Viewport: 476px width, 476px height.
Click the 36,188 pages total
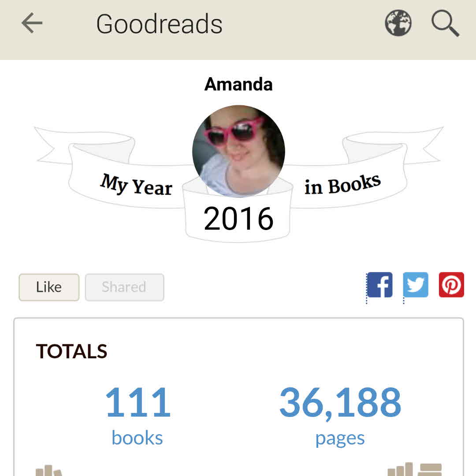(340, 402)
